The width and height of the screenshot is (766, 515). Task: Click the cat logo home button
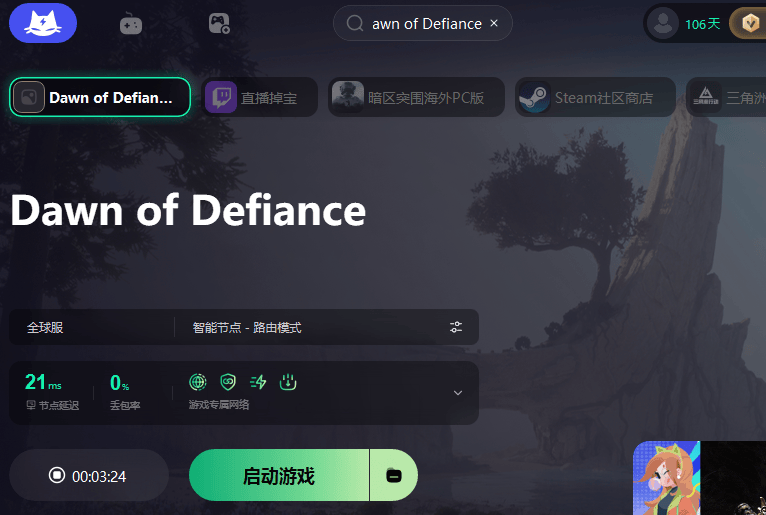coord(42,23)
